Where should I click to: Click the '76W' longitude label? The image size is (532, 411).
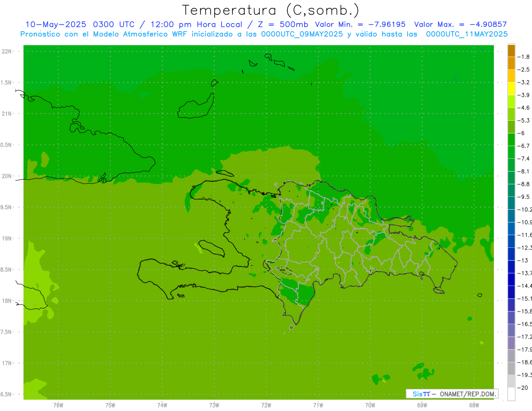pyautogui.click(x=58, y=405)
